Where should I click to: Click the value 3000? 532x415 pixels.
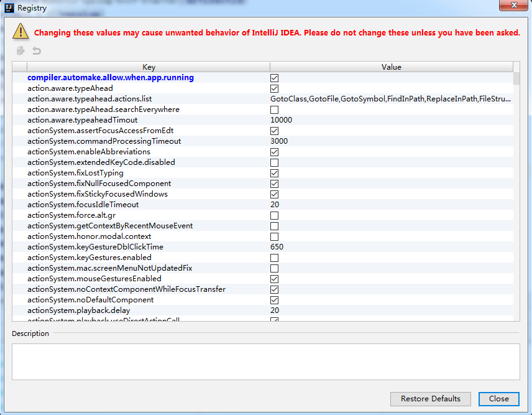[279, 141]
